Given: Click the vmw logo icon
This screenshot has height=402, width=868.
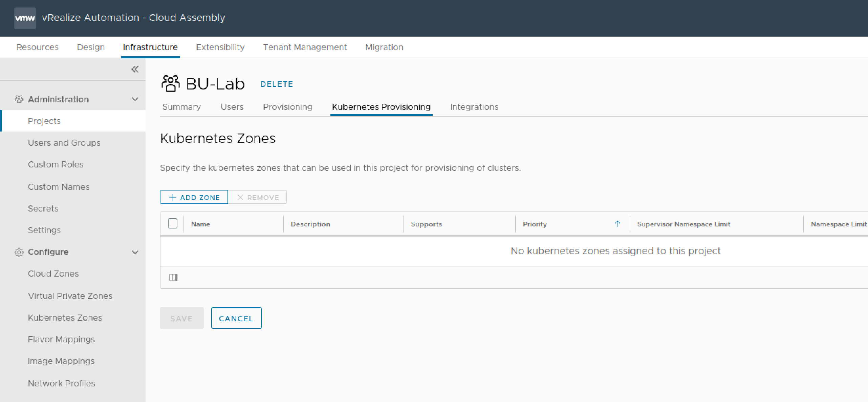Looking at the screenshot, I should (x=25, y=18).
